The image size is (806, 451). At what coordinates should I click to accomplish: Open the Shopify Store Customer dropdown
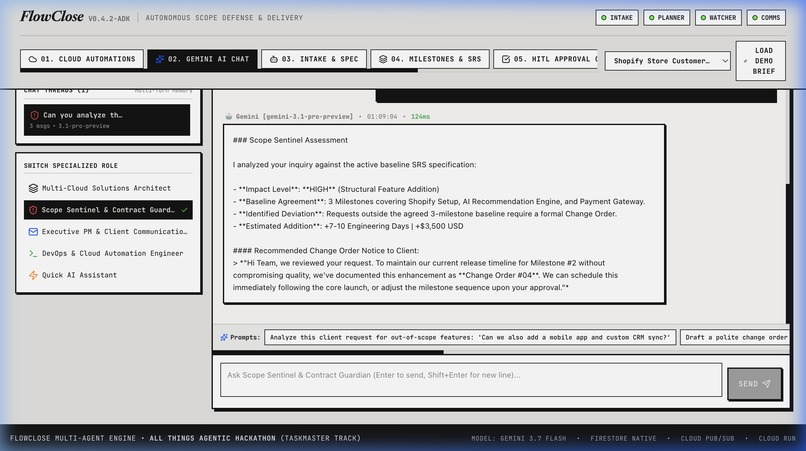coord(667,61)
